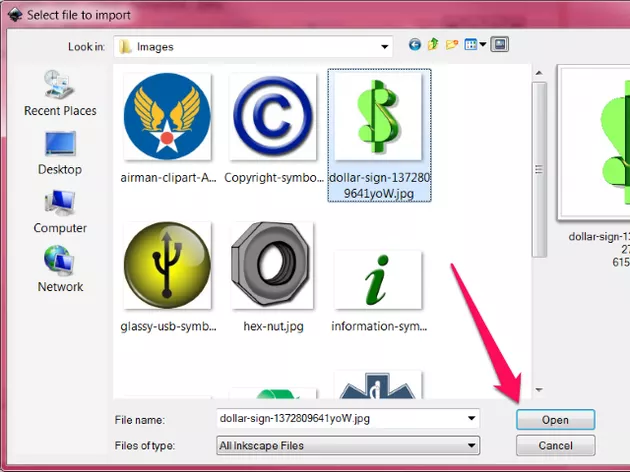Click the Open button
The height and width of the screenshot is (472, 630).
[x=555, y=420]
